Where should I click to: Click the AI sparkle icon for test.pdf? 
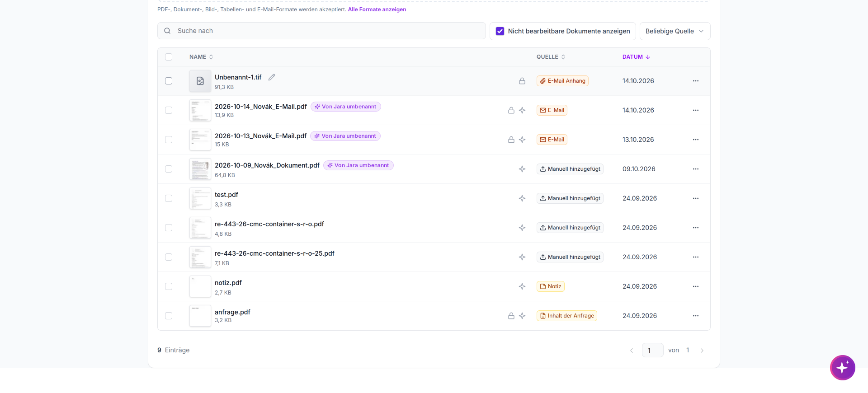point(522,198)
